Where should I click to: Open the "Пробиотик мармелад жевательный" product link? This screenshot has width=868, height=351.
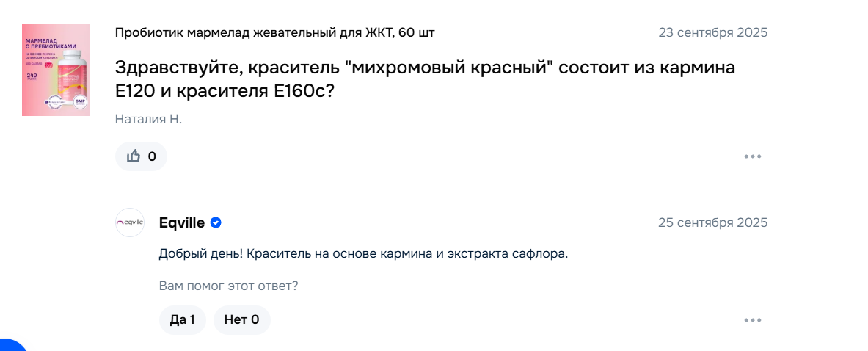[x=280, y=32]
